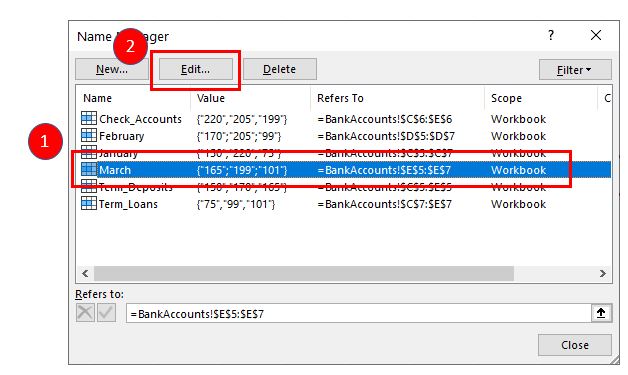Viewport: 628px width, 375px height.
Task: Click Workbook scope in the Term_Loans row
Action: [518, 204]
